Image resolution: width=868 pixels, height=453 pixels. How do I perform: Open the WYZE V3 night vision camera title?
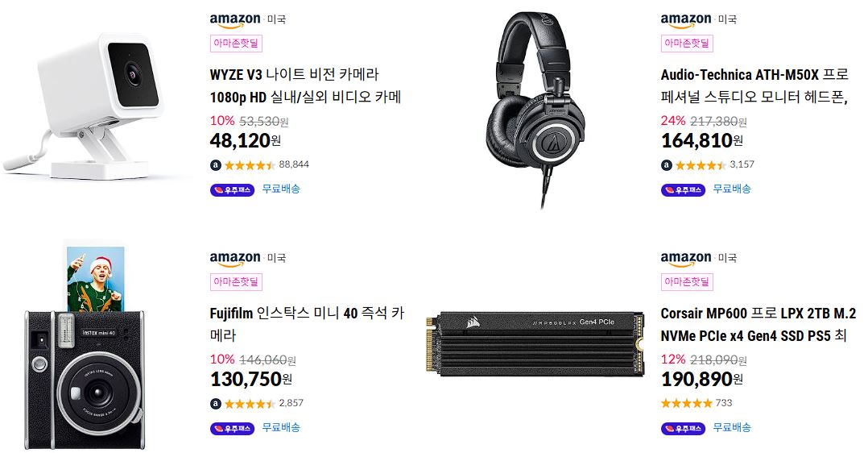(306, 86)
